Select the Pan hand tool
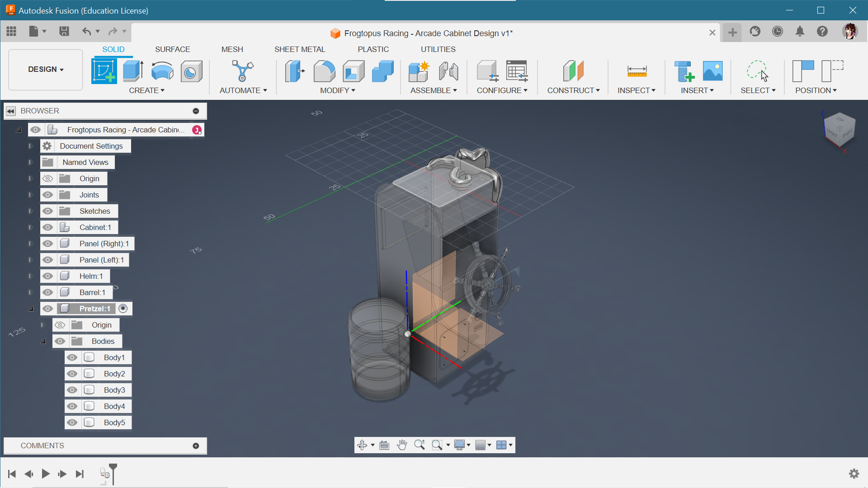868x488 pixels. click(x=402, y=445)
